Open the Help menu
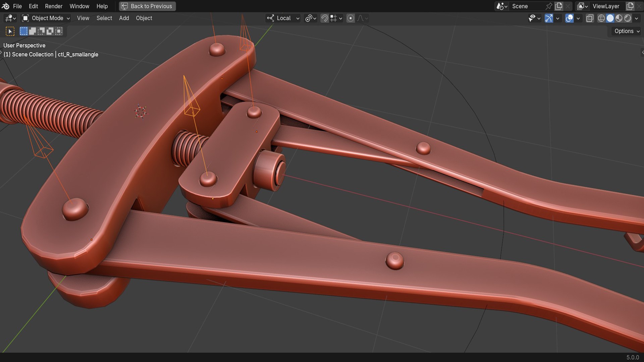Image resolution: width=644 pixels, height=362 pixels. [x=102, y=6]
